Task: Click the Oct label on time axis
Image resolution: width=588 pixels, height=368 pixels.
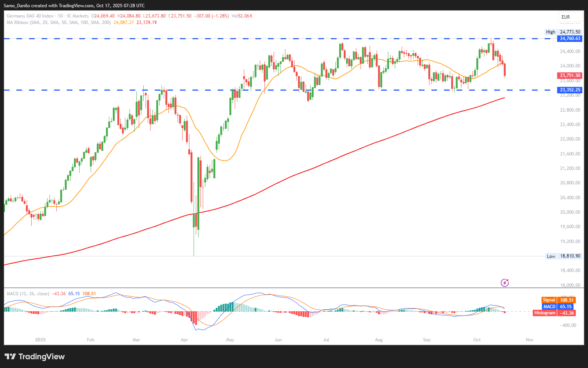Action: [x=477, y=340]
